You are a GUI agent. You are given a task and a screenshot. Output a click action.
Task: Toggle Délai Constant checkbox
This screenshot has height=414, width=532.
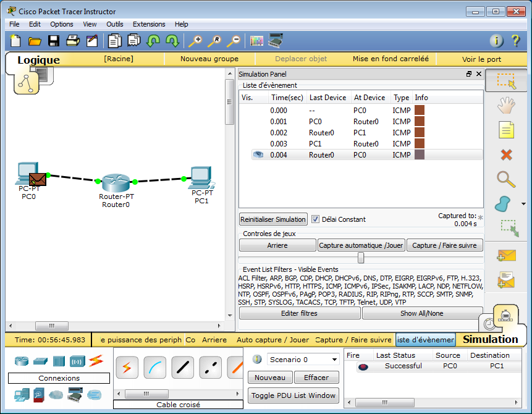pyautogui.click(x=315, y=219)
